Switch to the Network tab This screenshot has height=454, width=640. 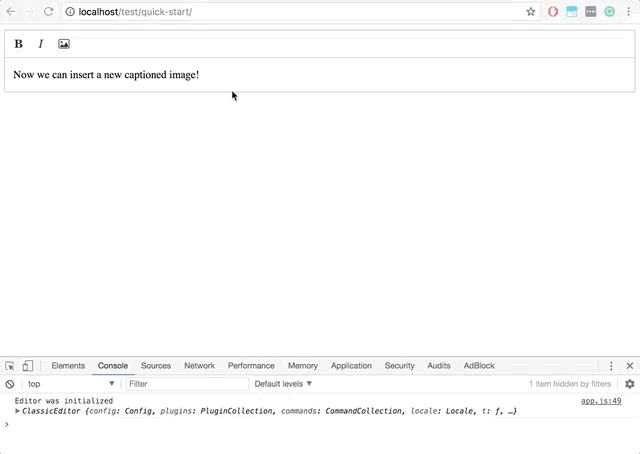(199, 366)
